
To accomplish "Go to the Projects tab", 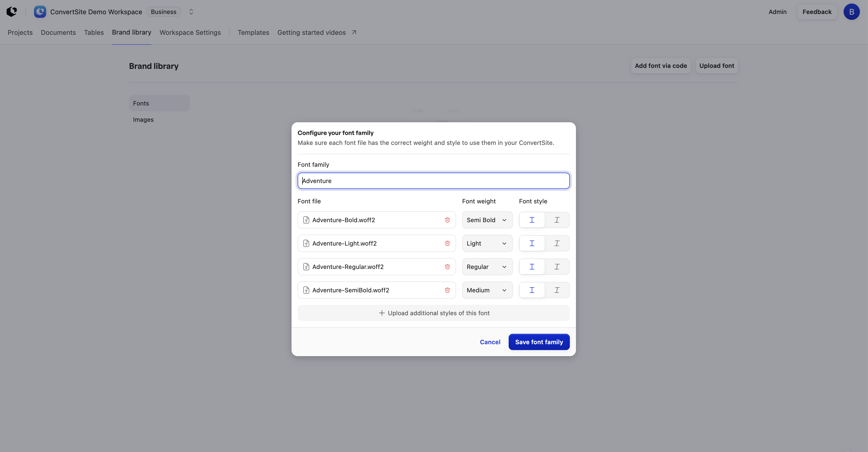I will tap(20, 32).
